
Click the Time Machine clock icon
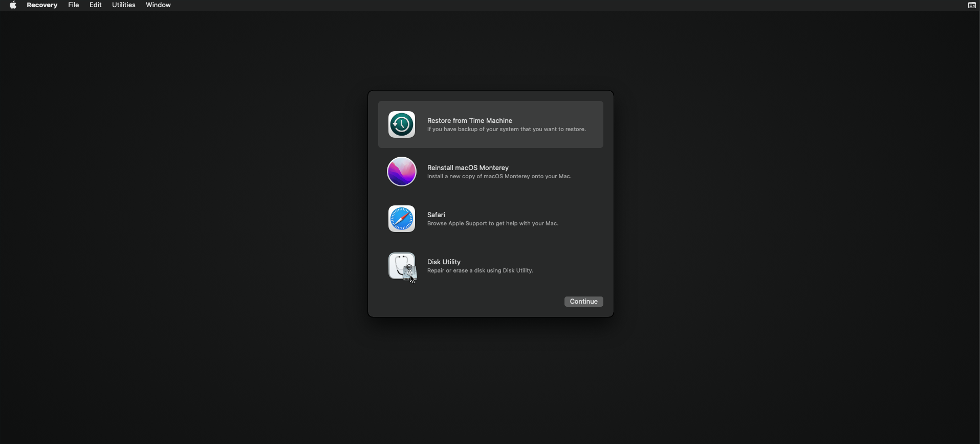click(x=402, y=124)
